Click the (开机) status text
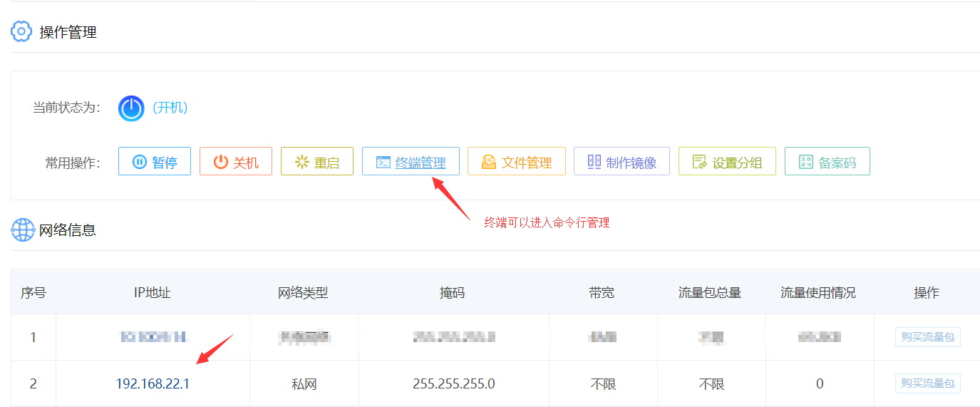 pos(170,108)
